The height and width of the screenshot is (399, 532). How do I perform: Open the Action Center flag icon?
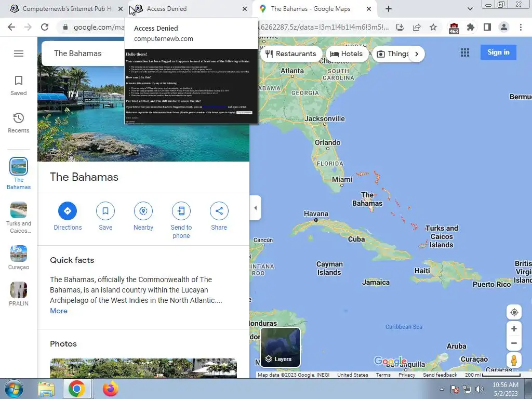tap(455, 389)
